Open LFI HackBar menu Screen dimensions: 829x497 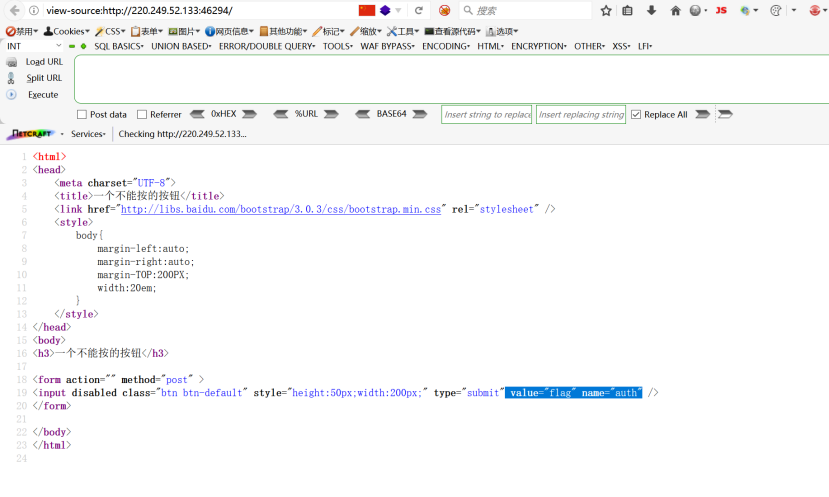click(x=645, y=46)
